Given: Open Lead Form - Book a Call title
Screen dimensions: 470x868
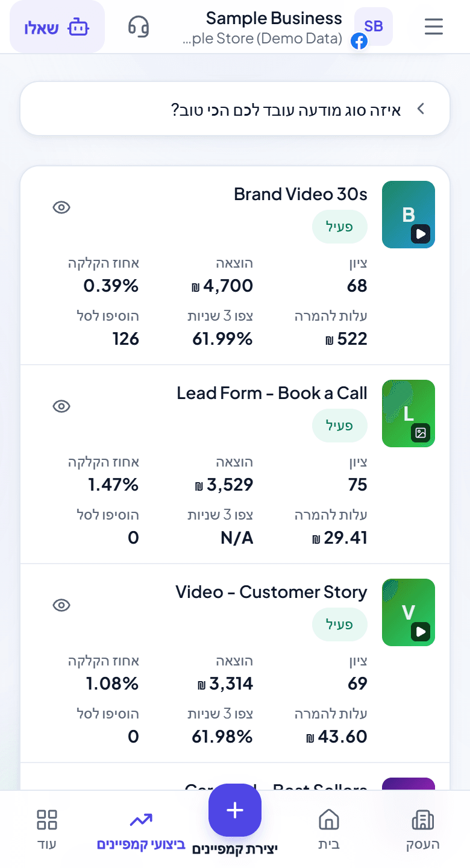Looking at the screenshot, I should (x=272, y=393).
